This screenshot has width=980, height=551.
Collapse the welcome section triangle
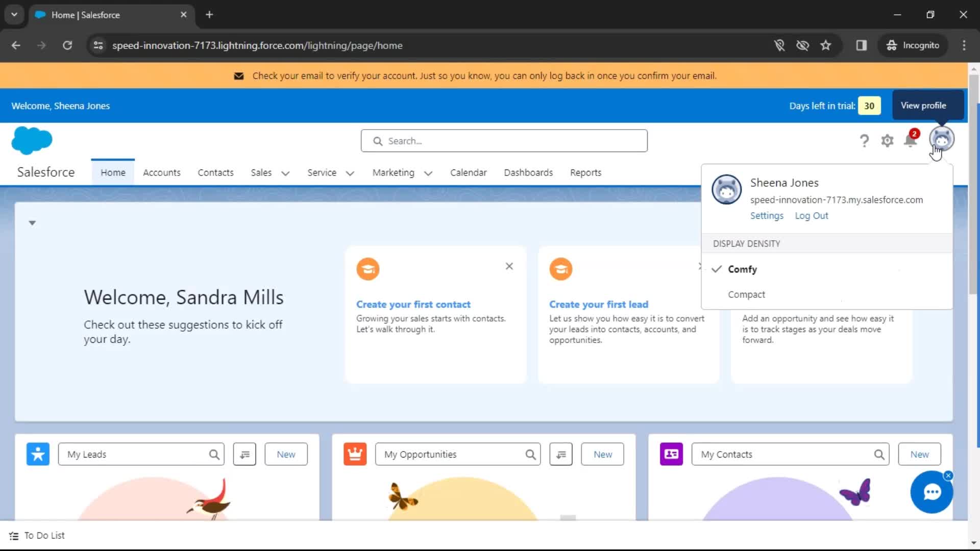[32, 223]
